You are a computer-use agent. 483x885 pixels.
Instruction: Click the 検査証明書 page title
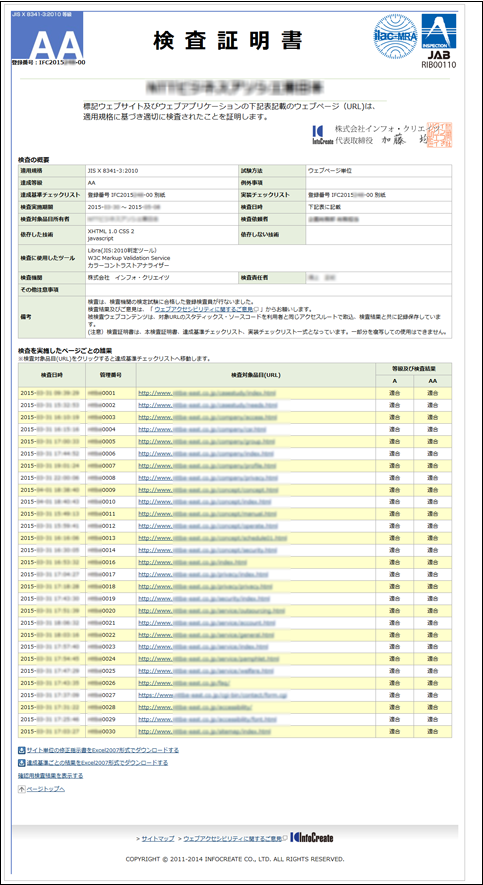click(x=228, y=40)
